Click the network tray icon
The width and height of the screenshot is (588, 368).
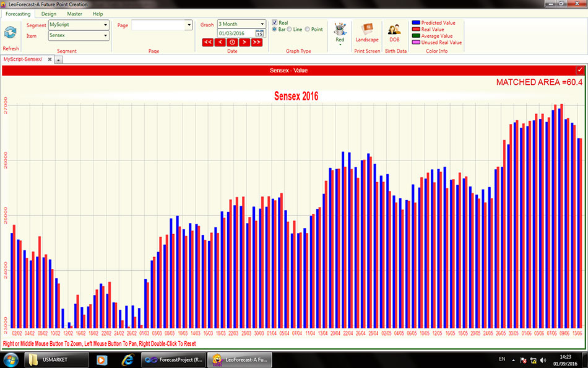[x=534, y=360]
